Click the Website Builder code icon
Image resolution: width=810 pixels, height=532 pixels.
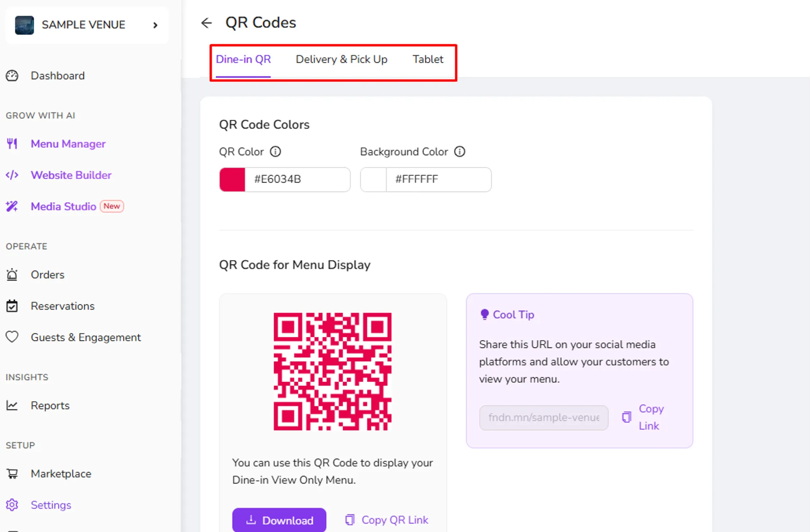coord(12,175)
